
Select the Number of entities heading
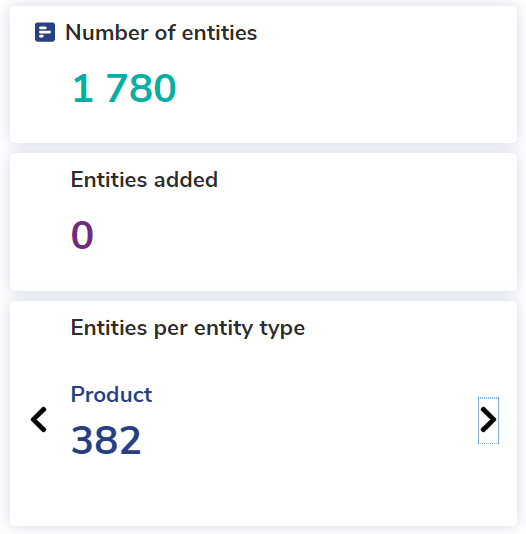(161, 33)
